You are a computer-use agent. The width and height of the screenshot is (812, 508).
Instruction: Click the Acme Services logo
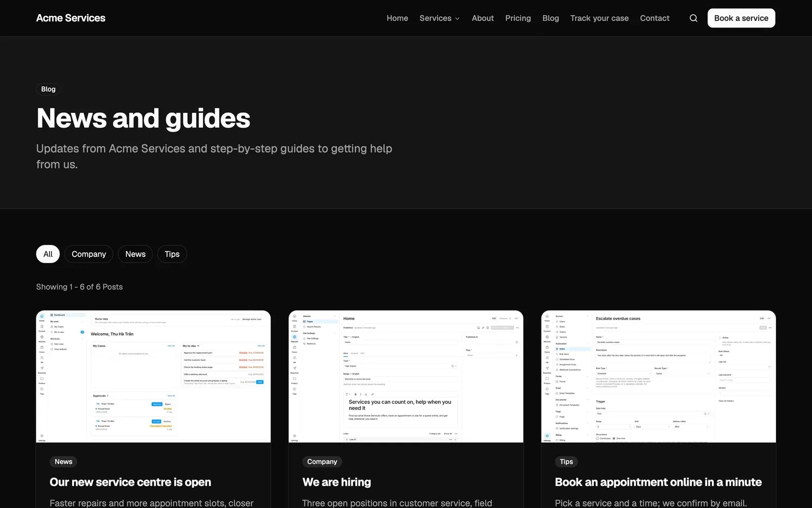[x=71, y=18]
